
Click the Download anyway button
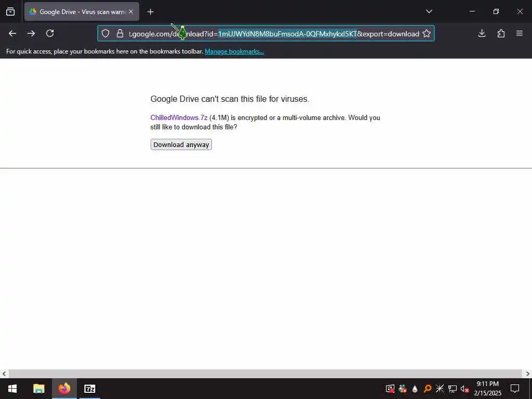click(x=181, y=144)
